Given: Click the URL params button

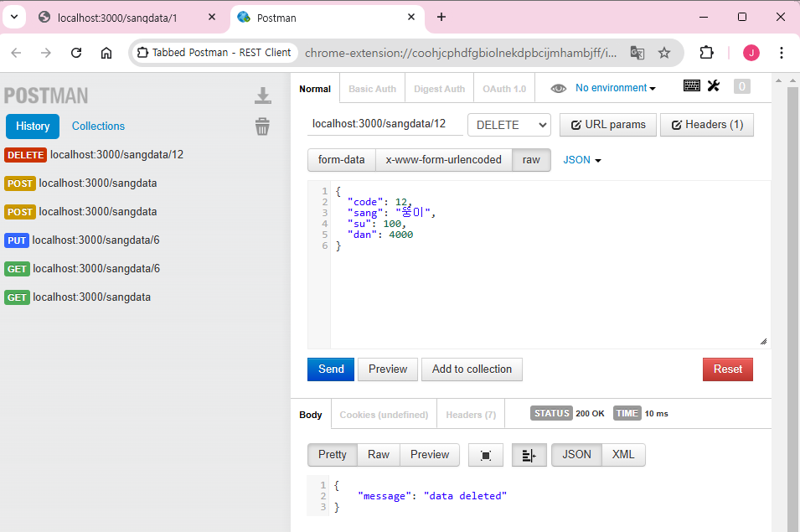Looking at the screenshot, I should click(607, 125).
